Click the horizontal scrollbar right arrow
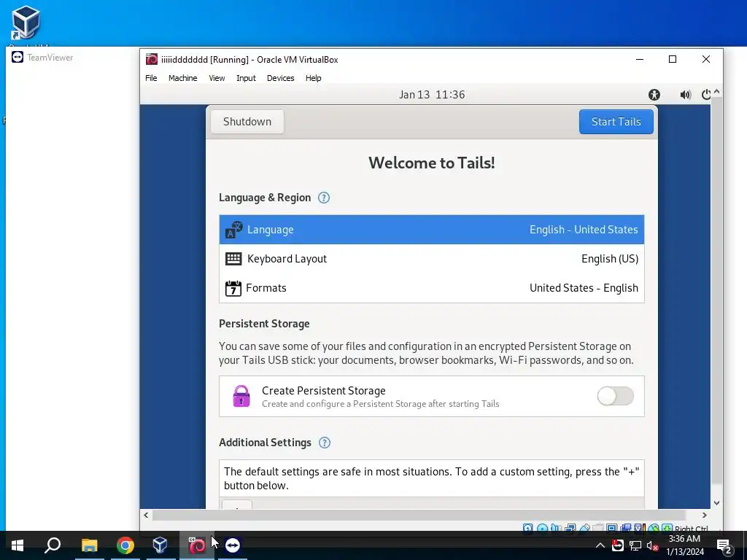The width and height of the screenshot is (747, 560). pos(704,516)
